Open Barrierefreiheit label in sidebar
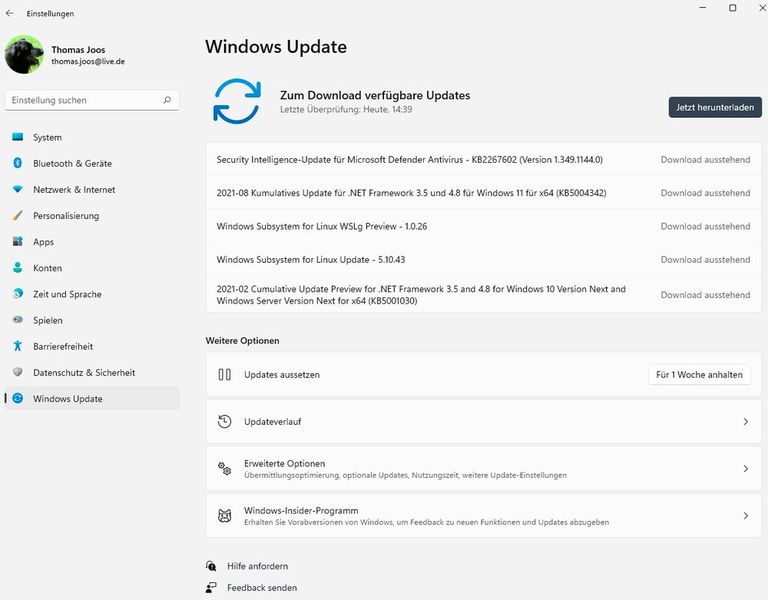768x600 pixels. tap(63, 346)
